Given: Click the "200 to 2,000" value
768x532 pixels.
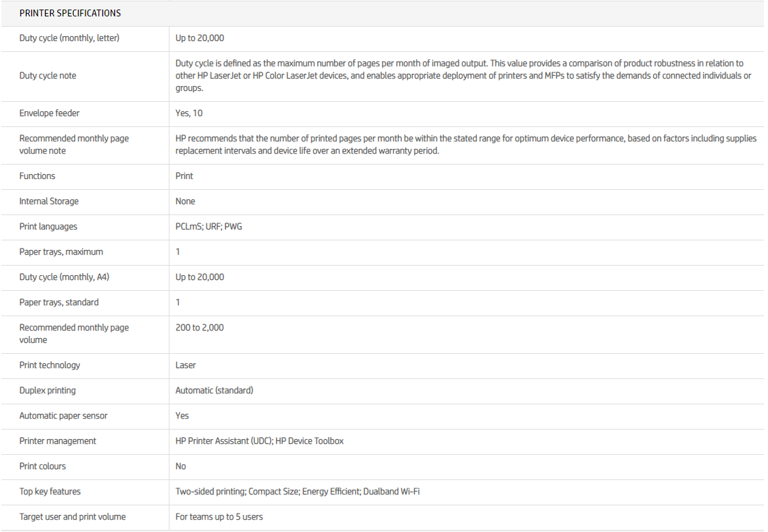Looking at the screenshot, I should click(200, 328).
